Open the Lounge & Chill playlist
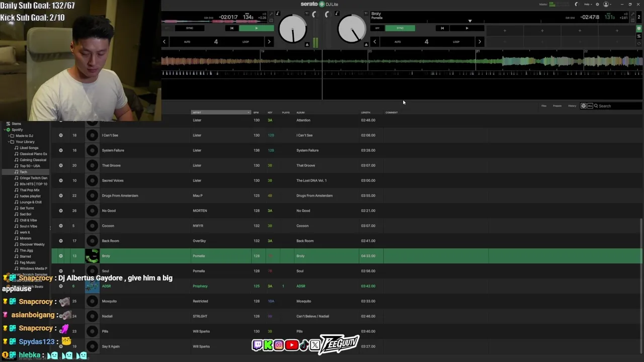Viewport: 644px width, 362px height. [x=30, y=202]
